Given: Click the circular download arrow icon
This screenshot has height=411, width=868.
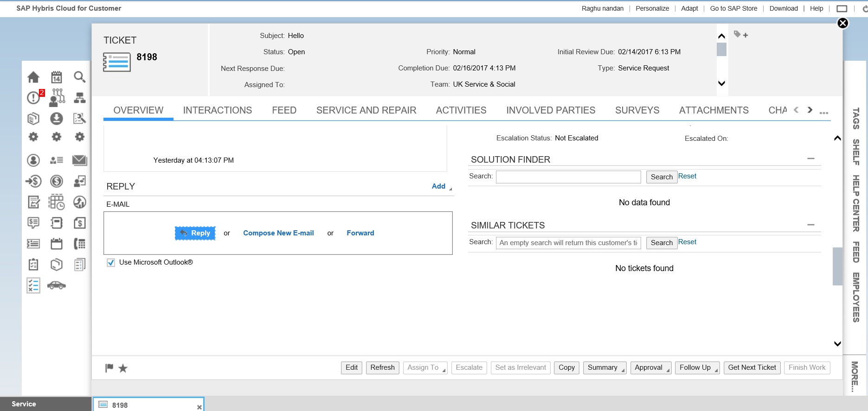Looking at the screenshot, I should tap(57, 119).
